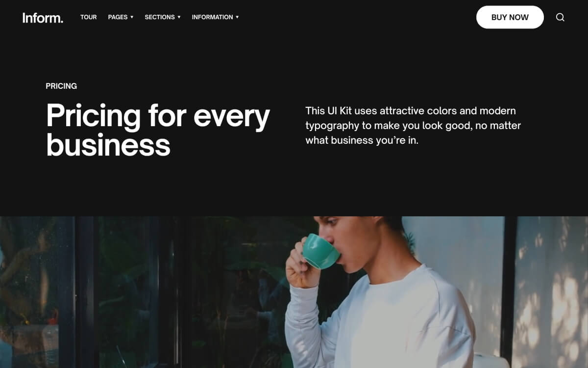The height and width of the screenshot is (368, 588).
Task: Click the green coffee cup in the photo
Action: [320, 251]
